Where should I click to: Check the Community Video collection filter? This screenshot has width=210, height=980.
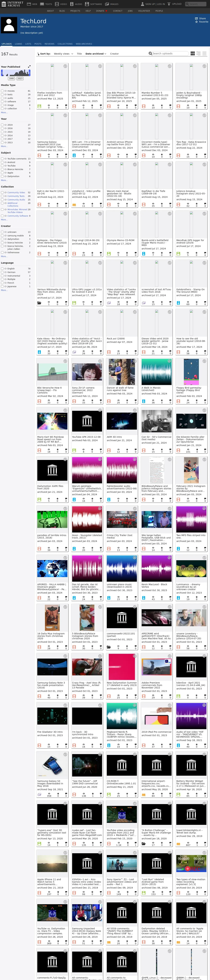tap(2, 193)
